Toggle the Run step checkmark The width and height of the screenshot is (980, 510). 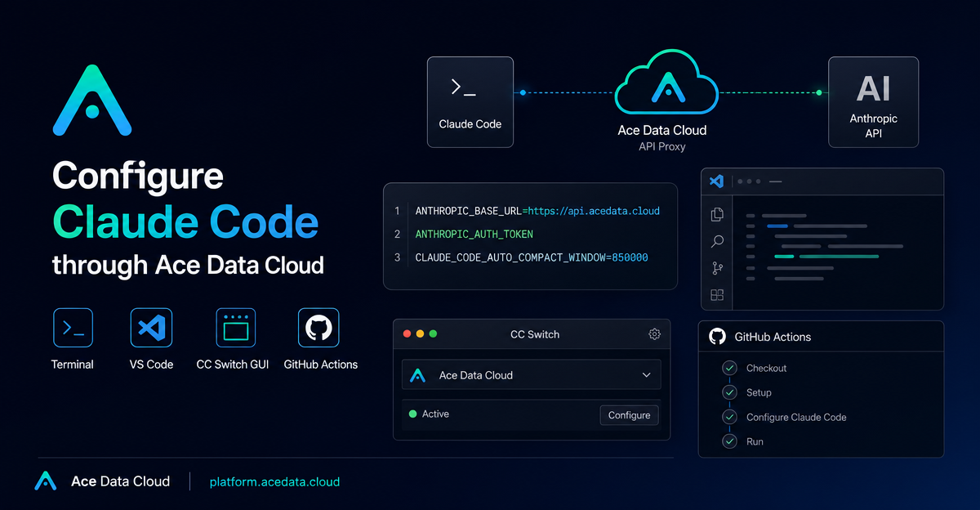(729, 442)
